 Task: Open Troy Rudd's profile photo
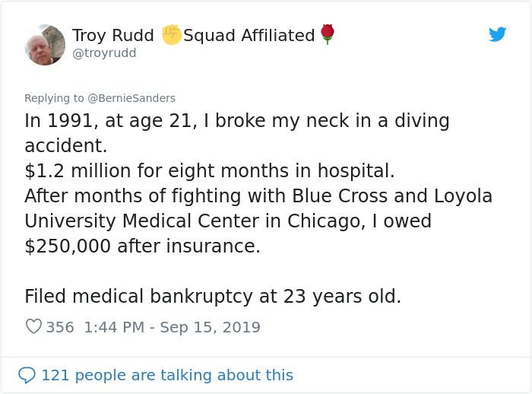click(x=45, y=45)
